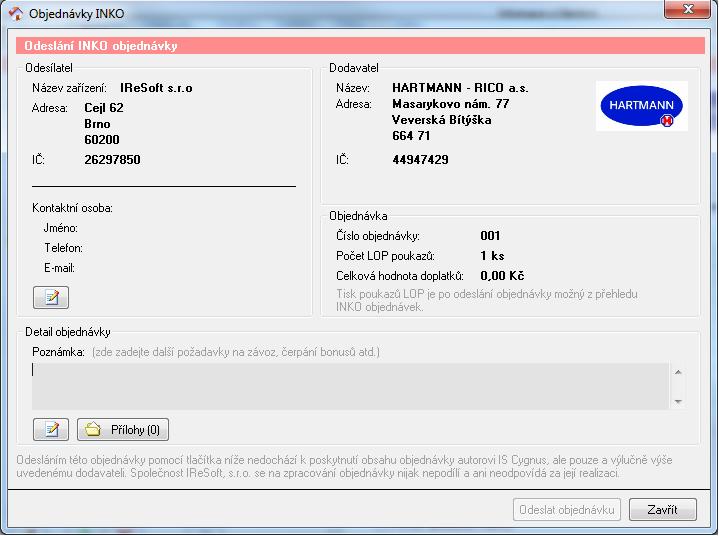Select sender postal code 60200

click(102, 139)
